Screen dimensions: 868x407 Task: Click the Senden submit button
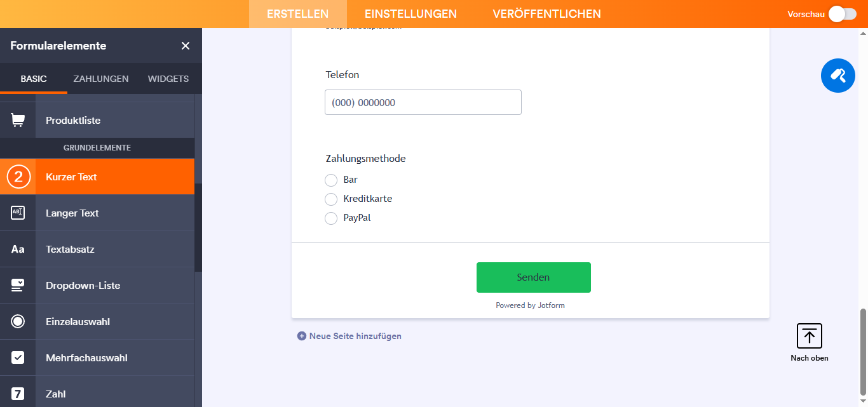533,277
